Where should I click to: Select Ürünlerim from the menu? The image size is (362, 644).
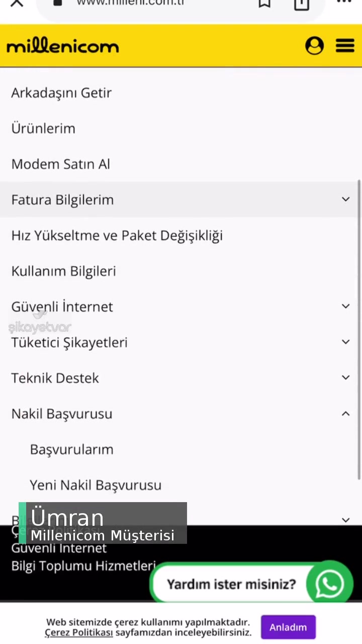pyautogui.click(x=43, y=128)
